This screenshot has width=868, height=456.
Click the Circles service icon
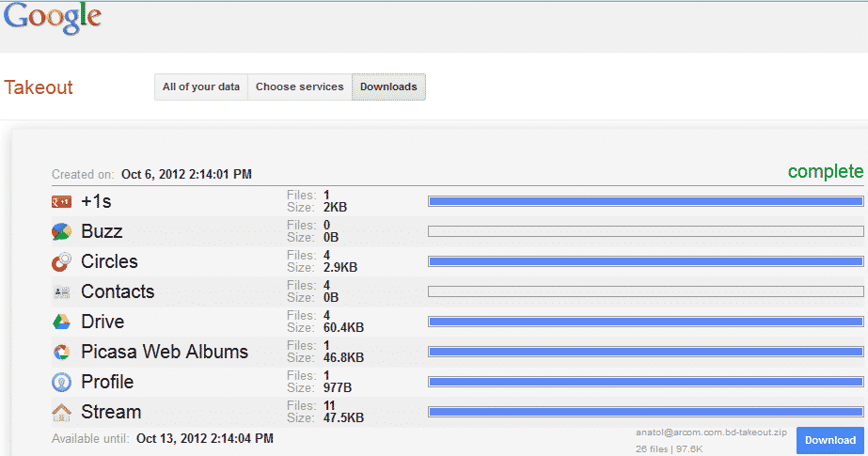click(x=61, y=261)
